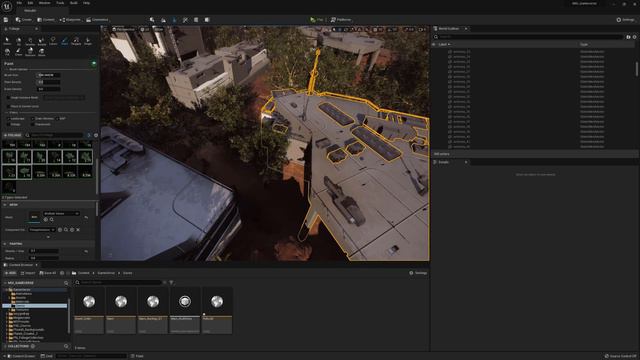
Task: Click the Paint Density value slider
Action: pyautogui.click(x=48, y=82)
